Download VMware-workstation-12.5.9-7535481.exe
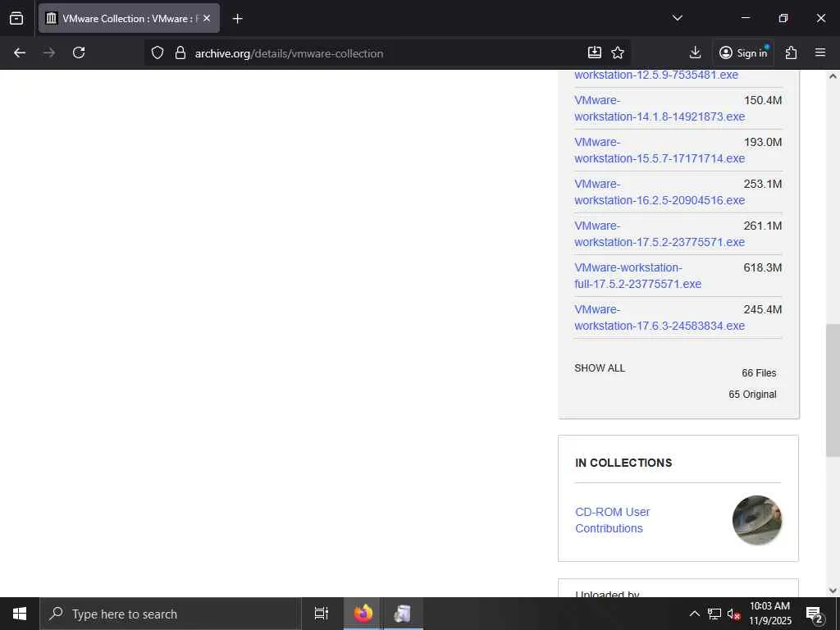840x630 pixels. point(656,75)
